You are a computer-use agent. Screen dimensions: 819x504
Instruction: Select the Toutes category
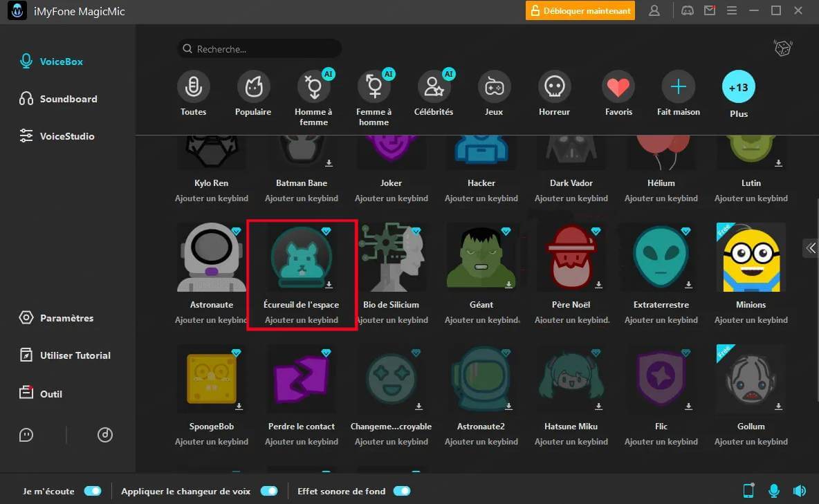[193, 94]
